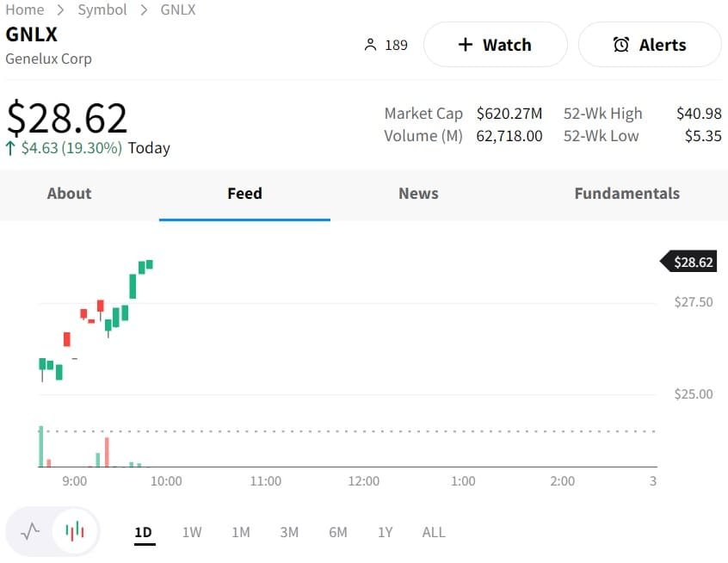Screen dimensions: 728x563
Task: Select the 1D time range
Action: coord(143,532)
